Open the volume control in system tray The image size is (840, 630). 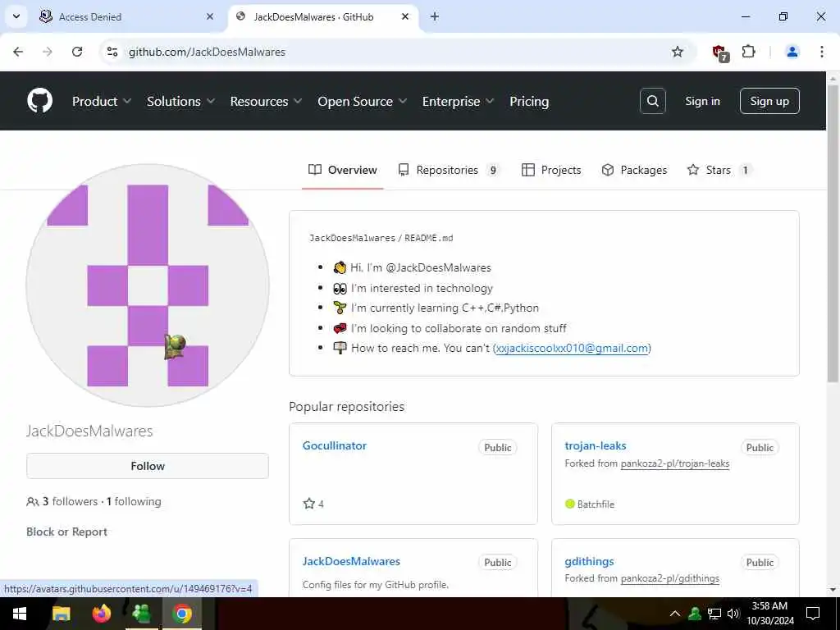733,614
